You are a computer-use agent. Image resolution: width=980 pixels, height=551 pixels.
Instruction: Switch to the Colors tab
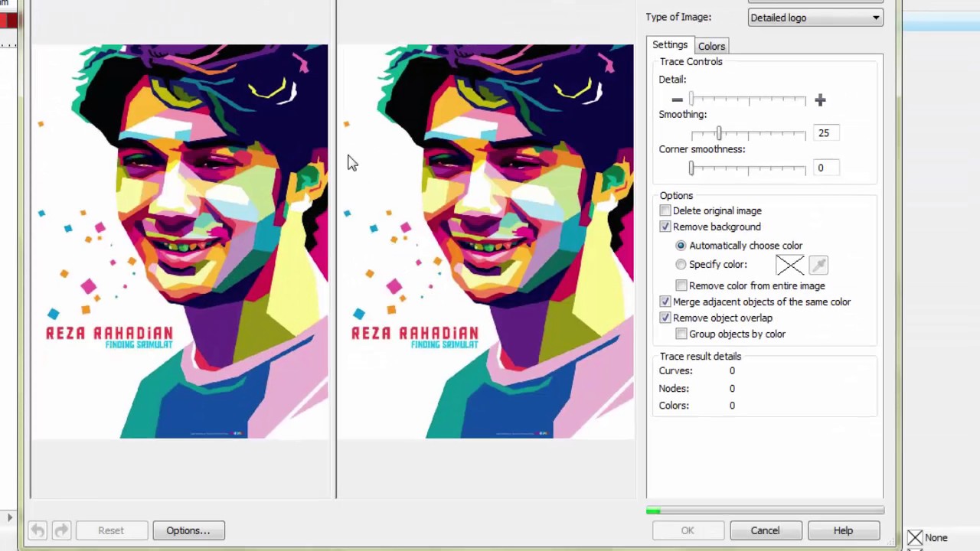(x=711, y=46)
